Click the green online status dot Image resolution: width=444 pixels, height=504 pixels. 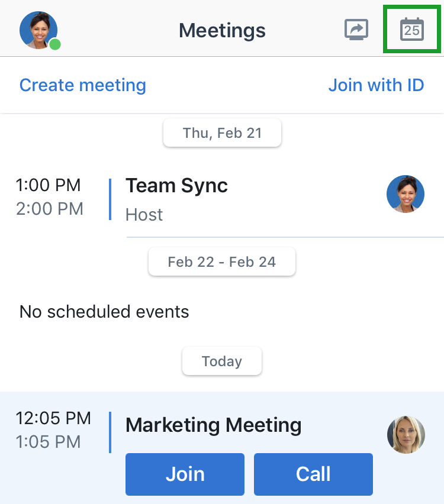coord(55,44)
